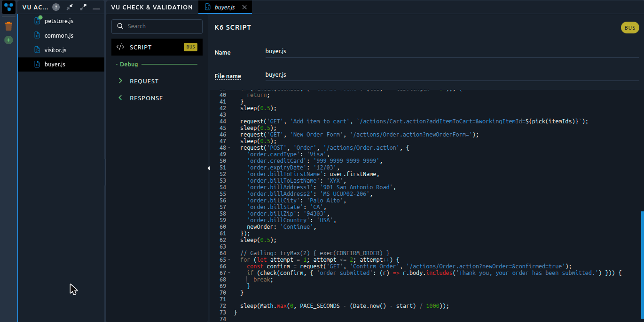Fold the for loop at line 65
The image size is (644, 322).
(x=229, y=260)
